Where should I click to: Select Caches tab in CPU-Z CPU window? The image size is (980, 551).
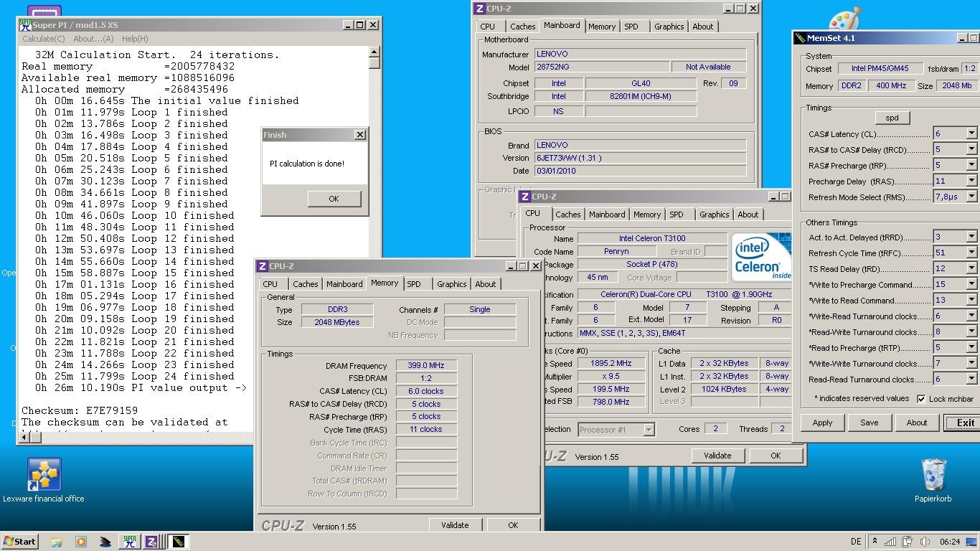pos(568,215)
